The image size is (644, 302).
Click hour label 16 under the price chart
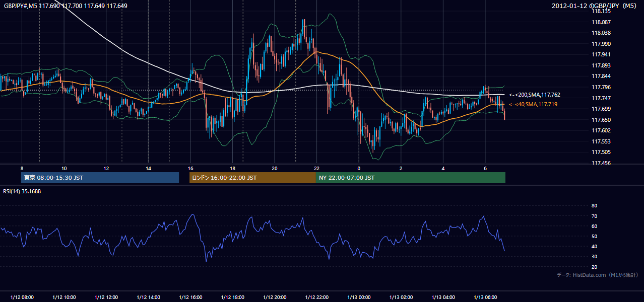click(190, 168)
